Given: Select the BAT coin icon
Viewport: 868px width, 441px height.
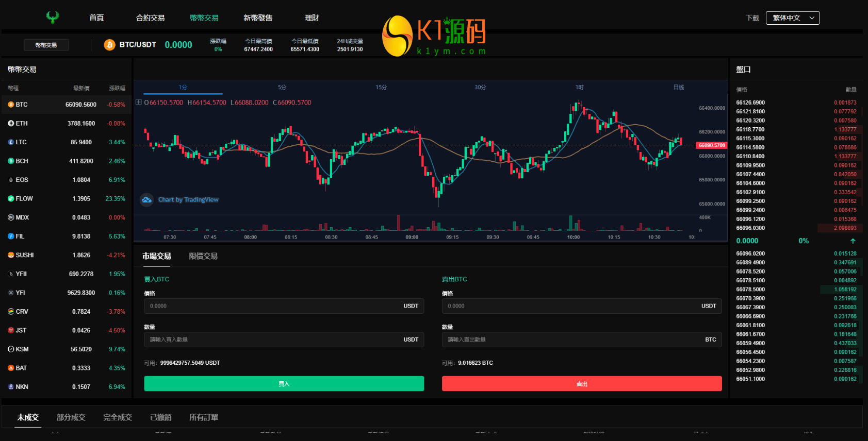Looking at the screenshot, I should tap(11, 368).
